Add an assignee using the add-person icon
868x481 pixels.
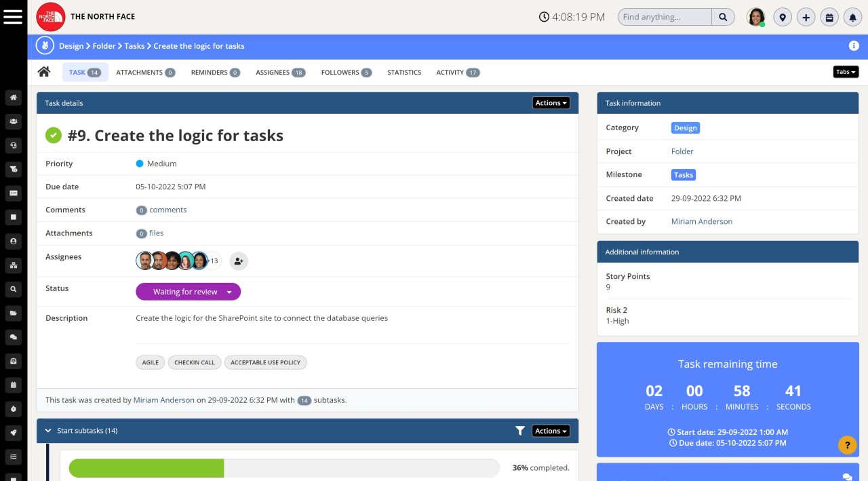pos(238,261)
